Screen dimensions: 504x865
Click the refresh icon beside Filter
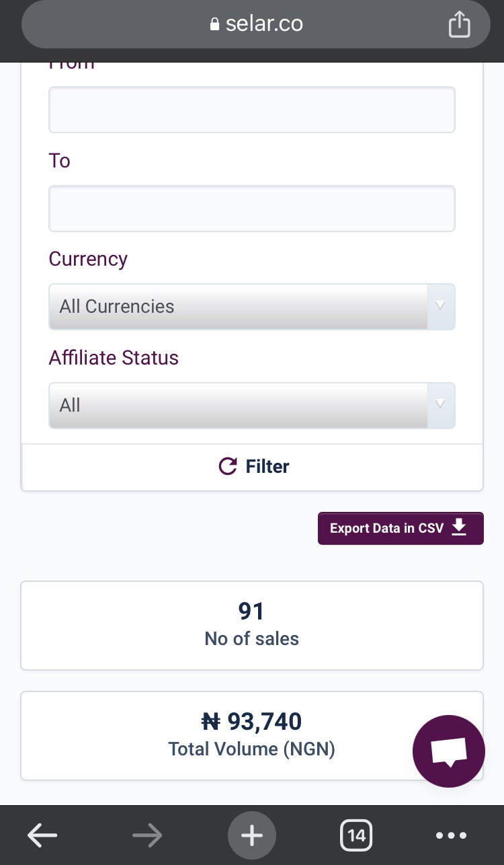228,466
